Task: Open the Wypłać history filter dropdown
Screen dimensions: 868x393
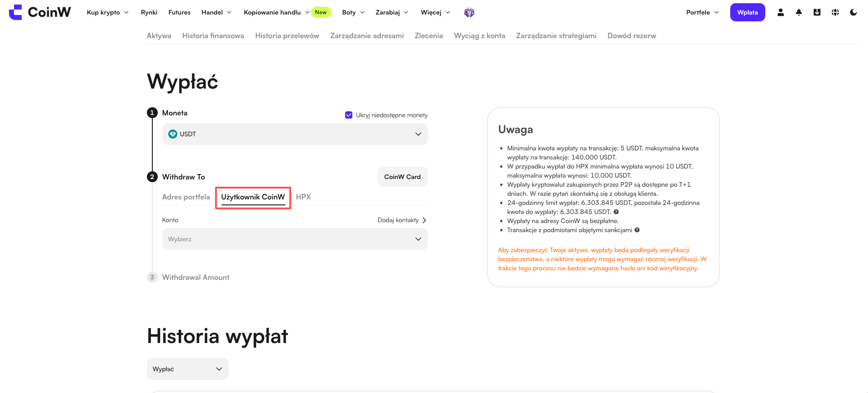Action: pos(188,369)
